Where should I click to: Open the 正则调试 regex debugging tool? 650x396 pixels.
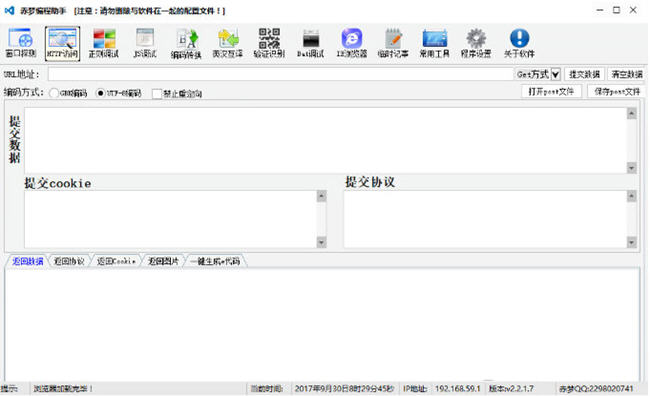click(x=104, y=43)
